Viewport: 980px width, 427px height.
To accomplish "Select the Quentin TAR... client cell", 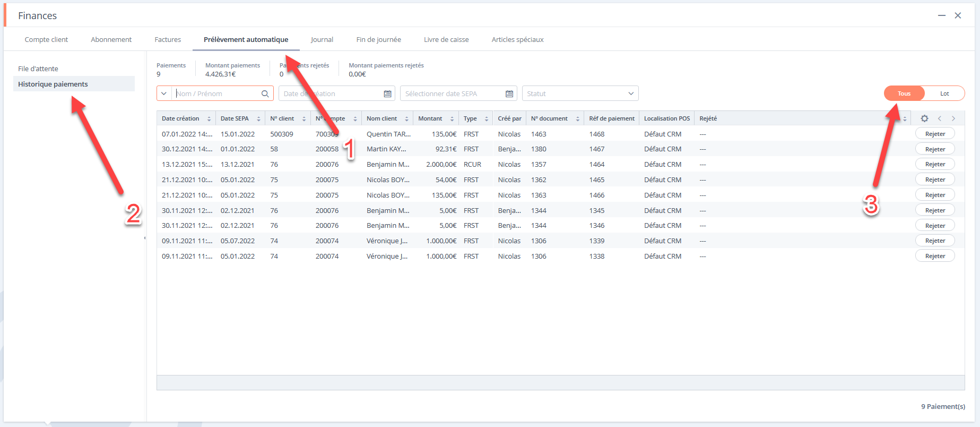I will pos(388,134).
